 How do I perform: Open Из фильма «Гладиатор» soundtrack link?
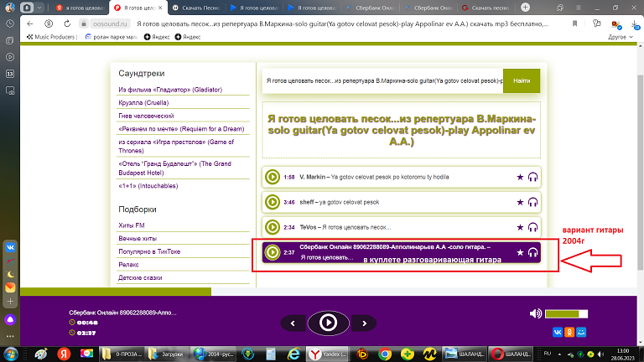[170, 90]
